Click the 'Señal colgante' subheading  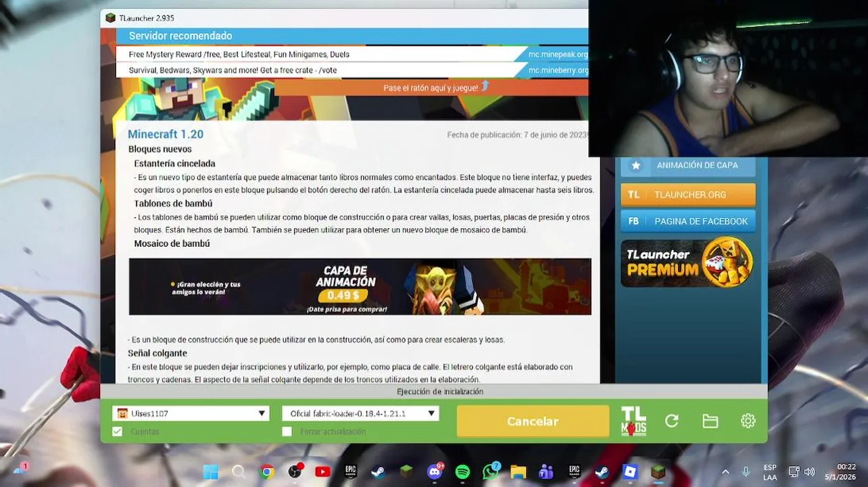click(158, 353)
